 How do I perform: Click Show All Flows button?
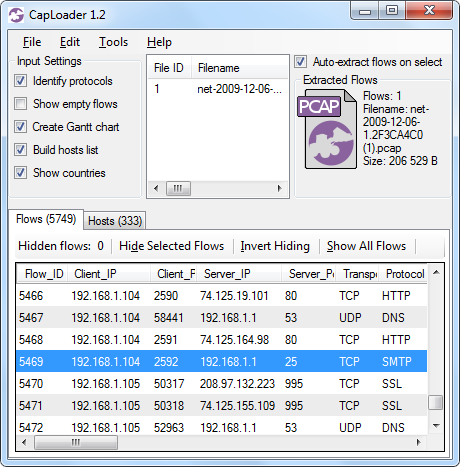pyautogui.click(x=366, y=246)
